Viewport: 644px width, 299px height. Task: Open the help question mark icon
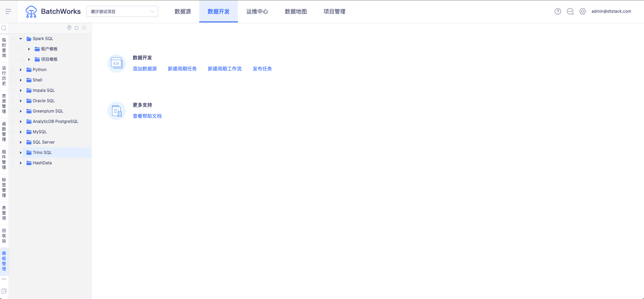[557, 11]
